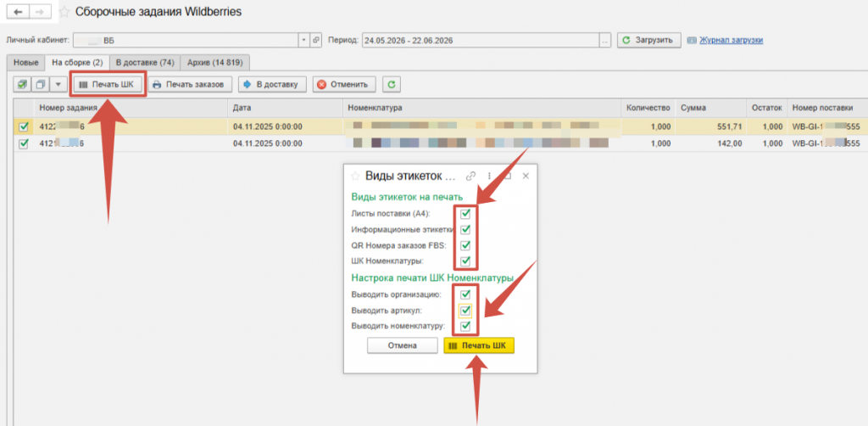Sort by Номер задания column header
868x426 pixels.
pos(131,108)
